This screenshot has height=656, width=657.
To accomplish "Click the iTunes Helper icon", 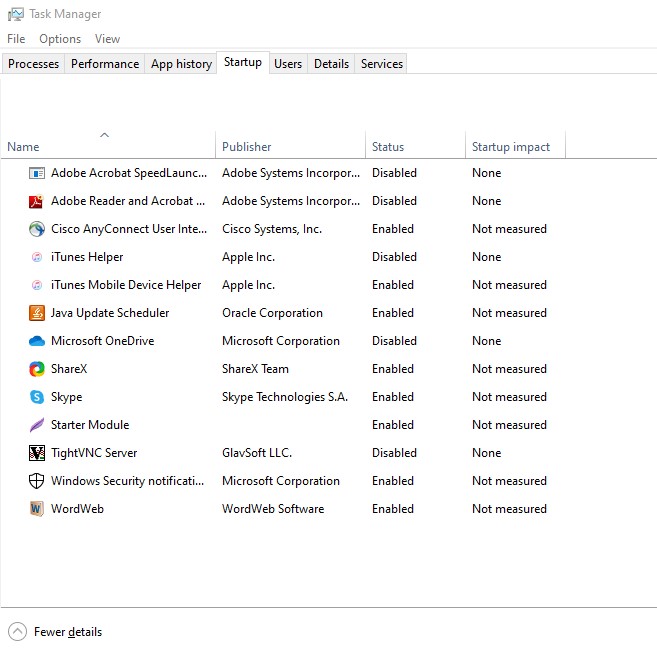I will coord(37,257).
